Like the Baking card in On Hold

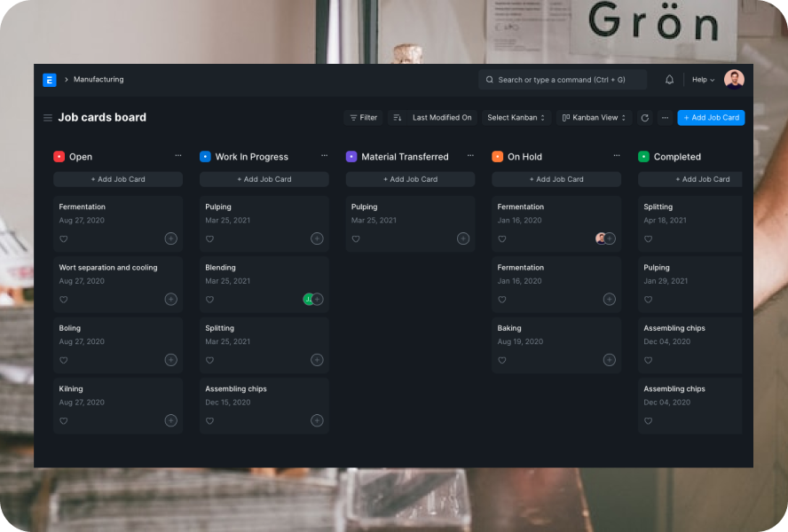[501, 361]
